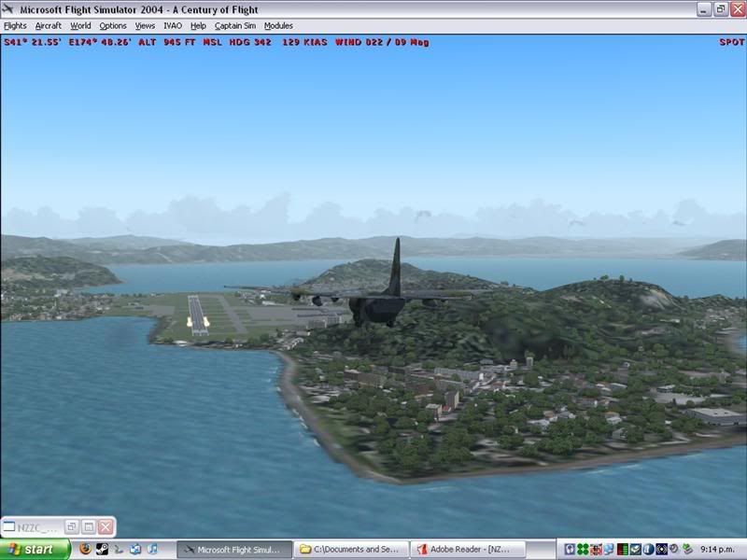Launch Firefox from Quick Launch
Screen dimensions: 747x560
[x=86, y=550]
